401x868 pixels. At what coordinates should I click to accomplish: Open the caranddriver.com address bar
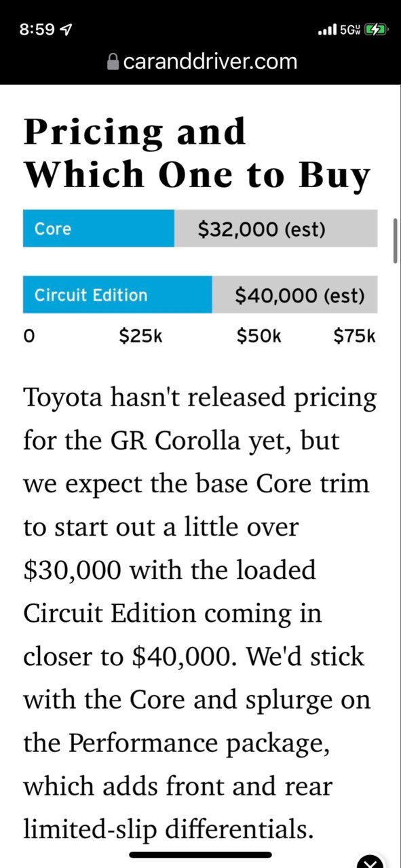pyautogui.click(x=202, y=62)
